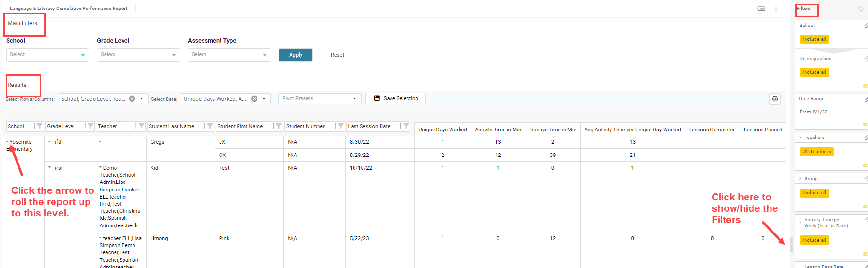Open the School dropdown in Main Filters
The height and width of the screenshot is (268, 868).
(x=47, y=55)
